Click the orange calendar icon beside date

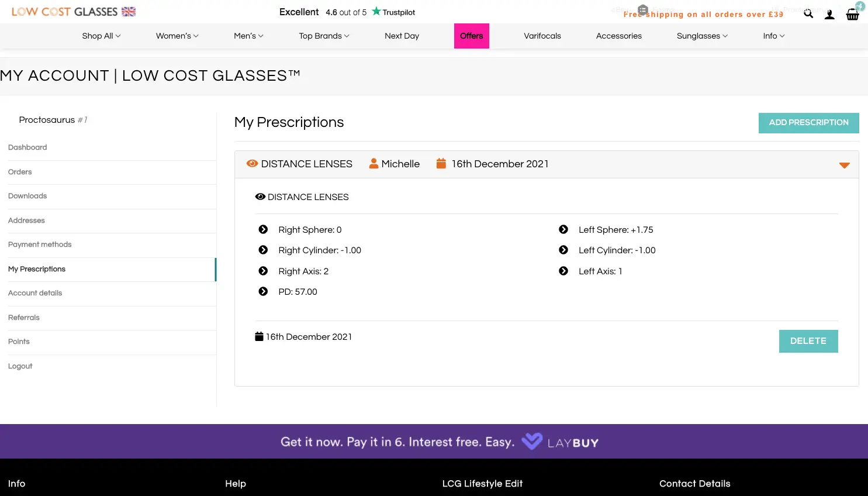(441, 164)
